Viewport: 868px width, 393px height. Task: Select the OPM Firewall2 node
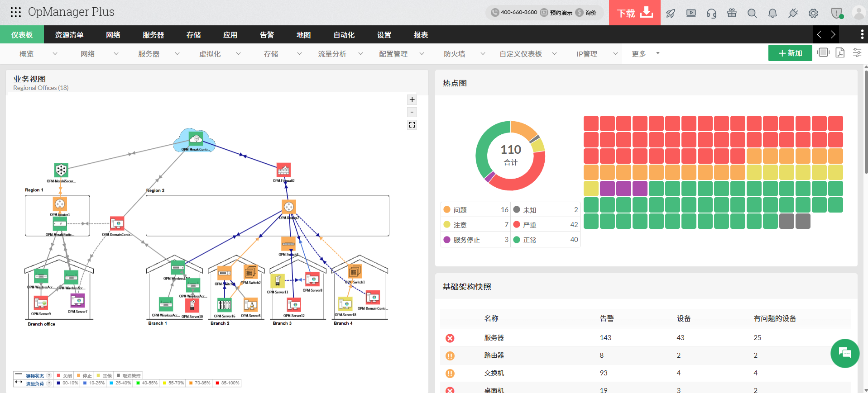pyautogui.click(x=283, y=170)
